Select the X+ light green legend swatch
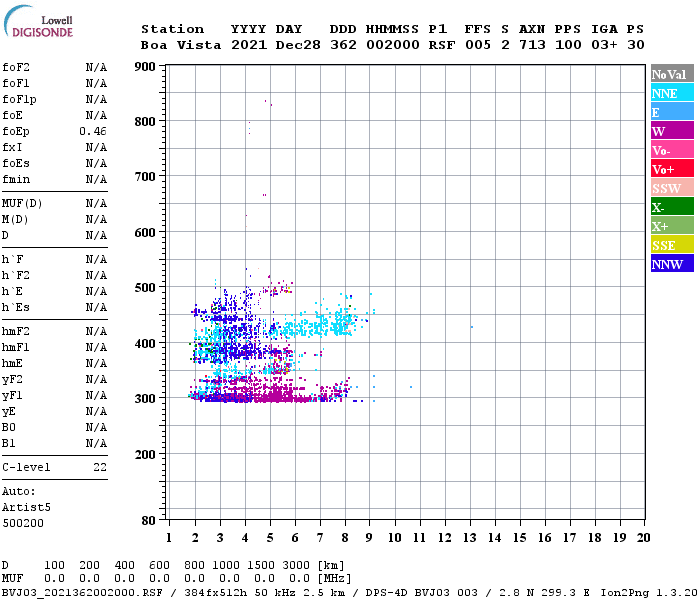 pos(672,226)
